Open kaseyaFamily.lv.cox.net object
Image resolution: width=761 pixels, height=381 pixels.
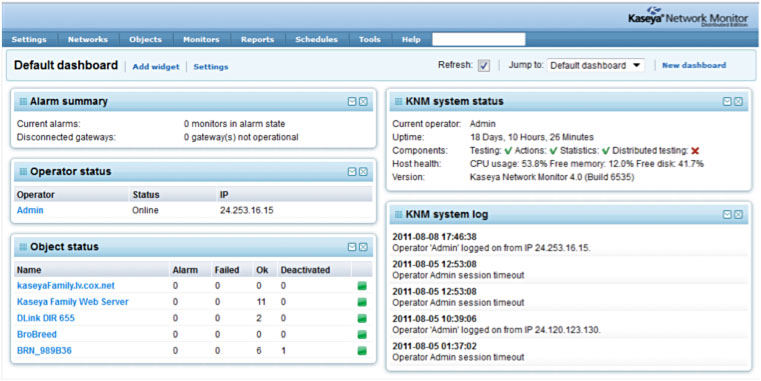pos(66,286)
